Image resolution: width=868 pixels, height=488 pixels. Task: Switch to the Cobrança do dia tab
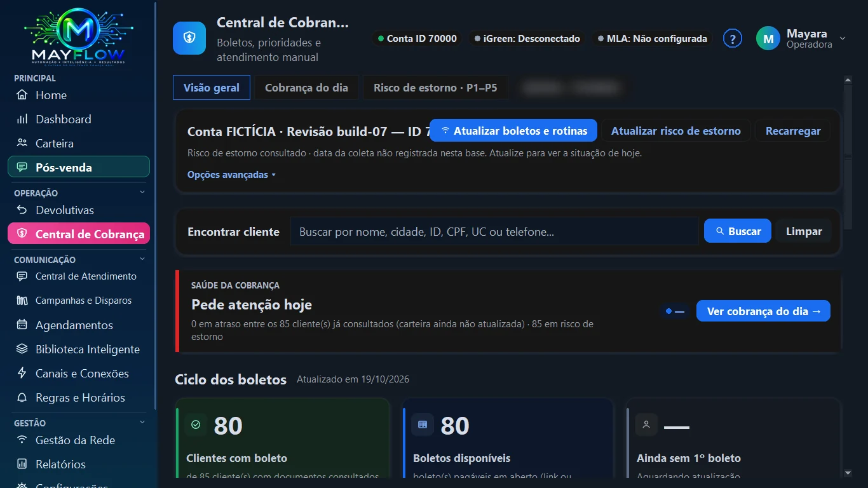coord(306,88)
